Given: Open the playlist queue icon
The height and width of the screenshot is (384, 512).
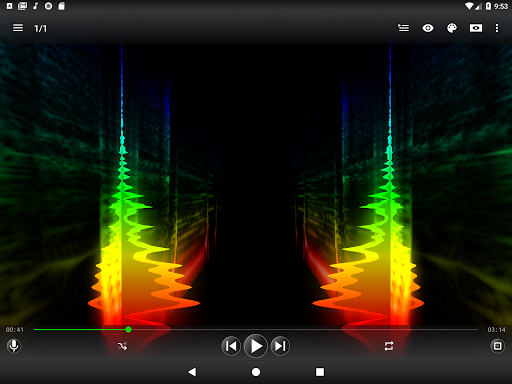Looking at the screenshot, I should 403,28.
